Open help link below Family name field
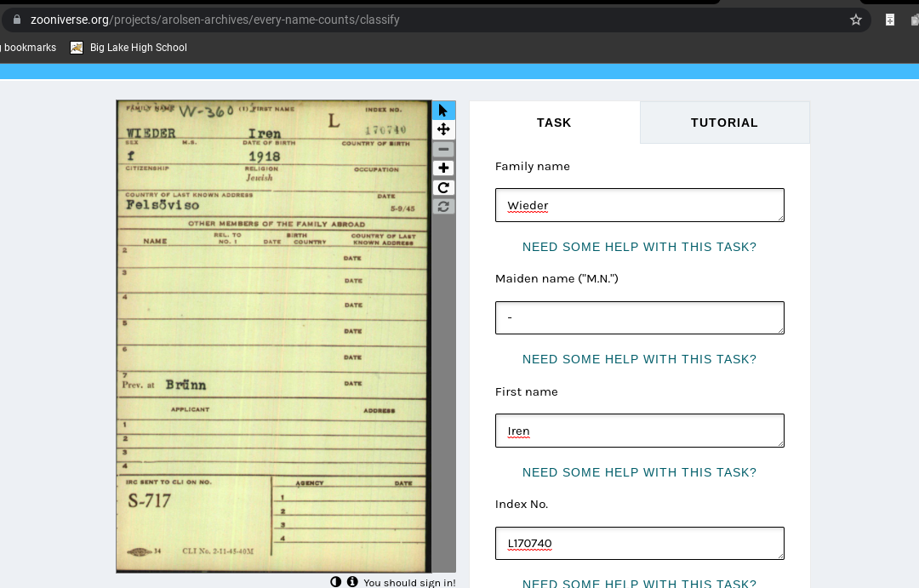Viewport: 919px width, 588px height. 639,247
